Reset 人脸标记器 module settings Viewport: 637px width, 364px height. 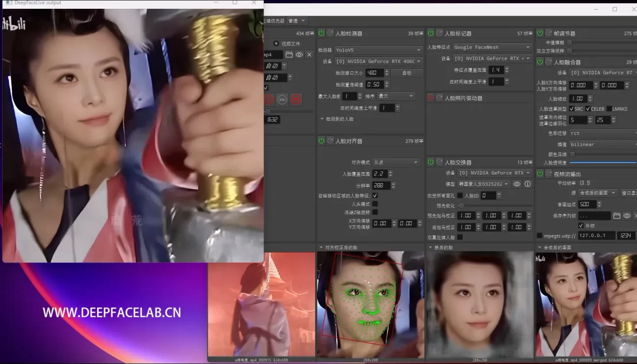pos(440,33)
